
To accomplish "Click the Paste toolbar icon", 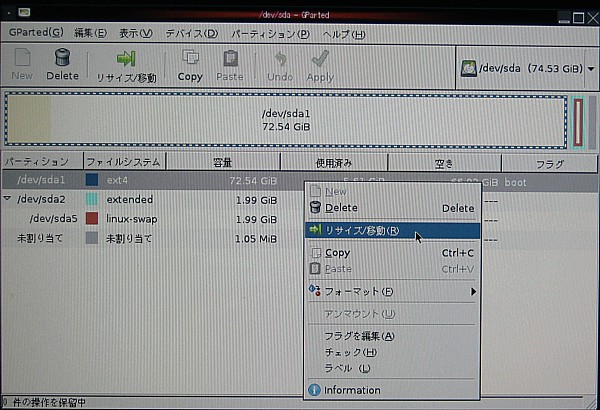I will click(x=230, y=59).
